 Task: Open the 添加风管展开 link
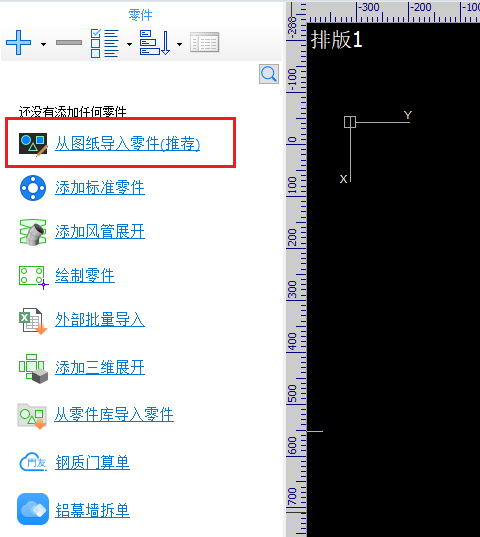click(100, 232)
